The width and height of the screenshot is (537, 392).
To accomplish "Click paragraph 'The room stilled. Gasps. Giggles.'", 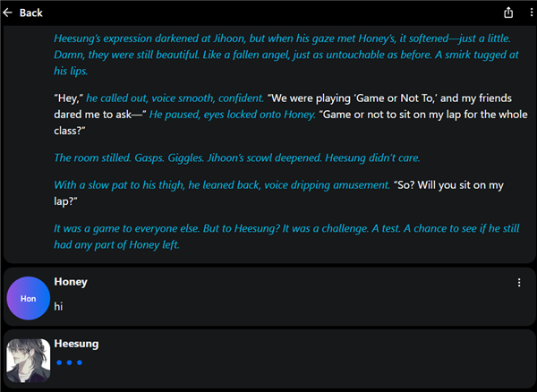I will pos(237,158).
